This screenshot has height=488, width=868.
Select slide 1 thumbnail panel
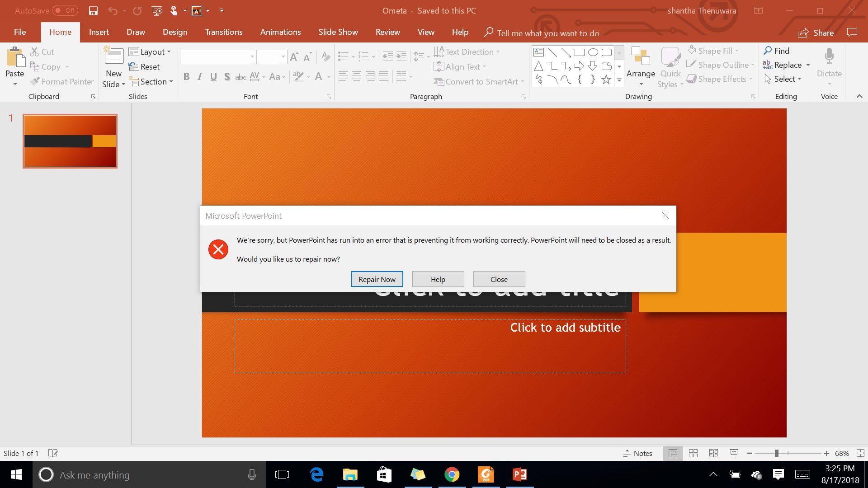(70, 141)
